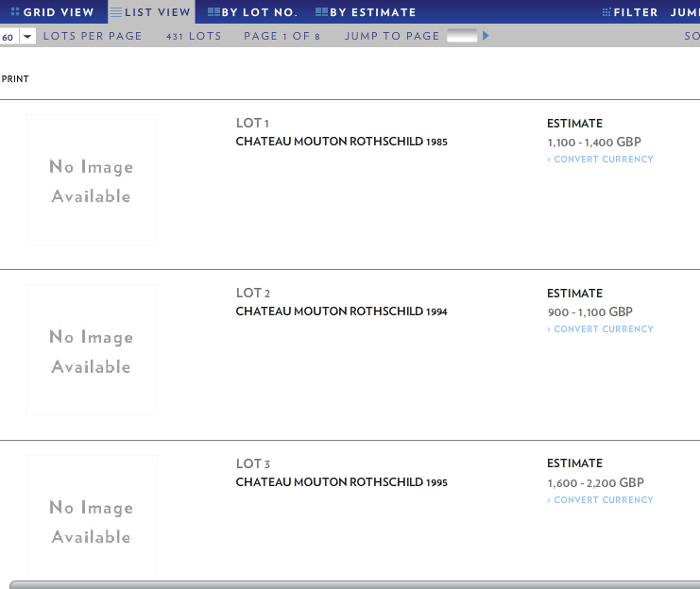700x589 pixels.
Task: Sort lots By Lot No.
Action: 252,12
